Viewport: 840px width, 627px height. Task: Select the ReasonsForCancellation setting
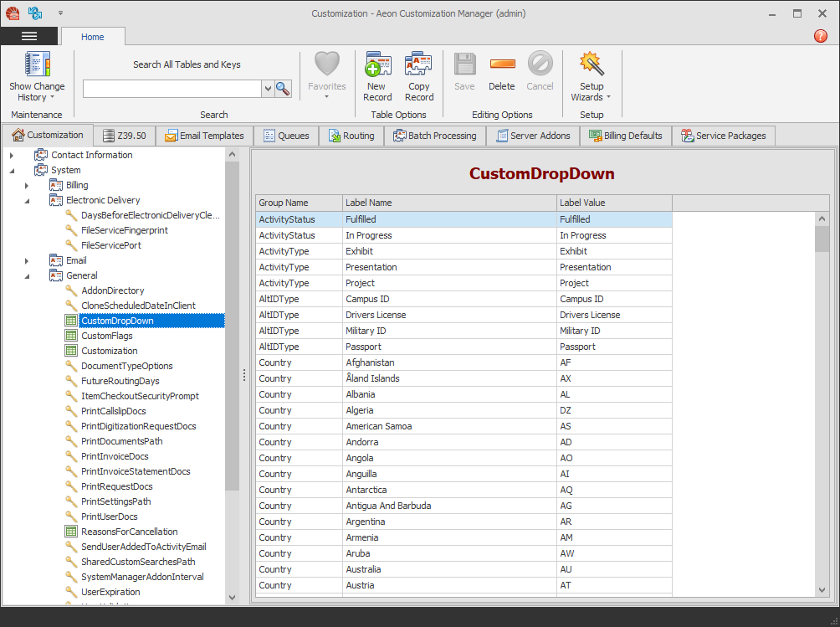130,531
